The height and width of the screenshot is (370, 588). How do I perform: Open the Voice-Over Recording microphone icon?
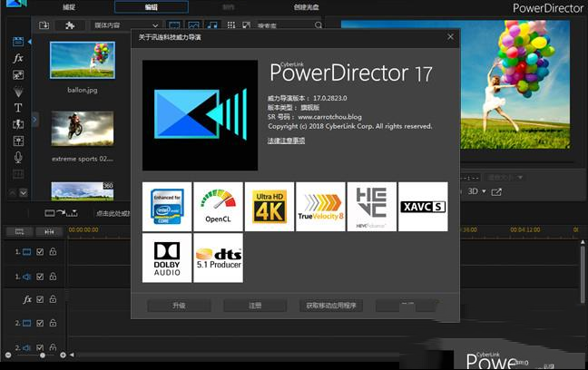click(17, 158)
